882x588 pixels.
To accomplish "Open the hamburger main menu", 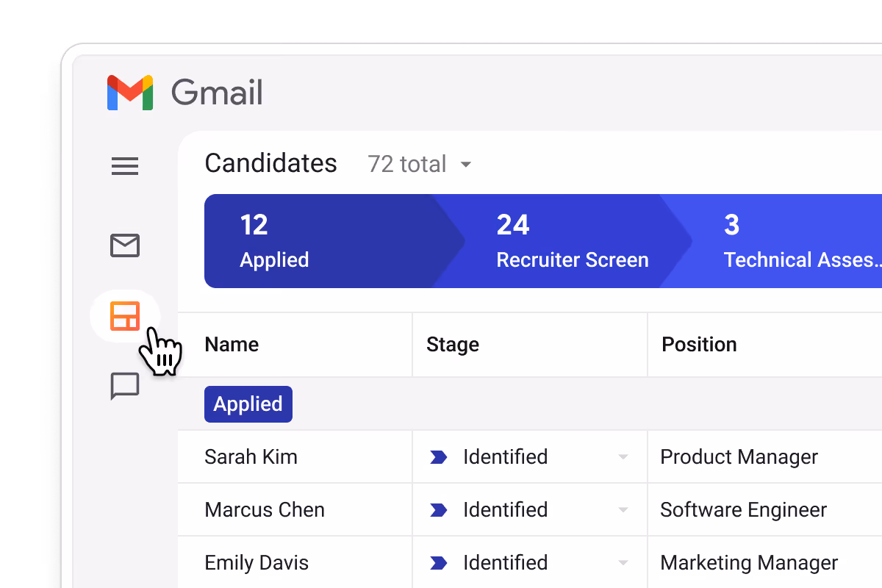I will pyautogui.click(x=125, y=166).
